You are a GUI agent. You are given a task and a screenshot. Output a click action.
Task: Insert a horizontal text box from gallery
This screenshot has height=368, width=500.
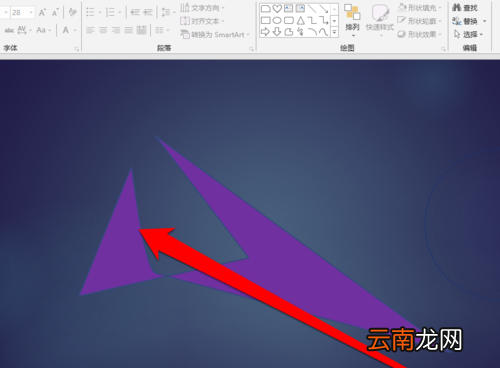288,8
